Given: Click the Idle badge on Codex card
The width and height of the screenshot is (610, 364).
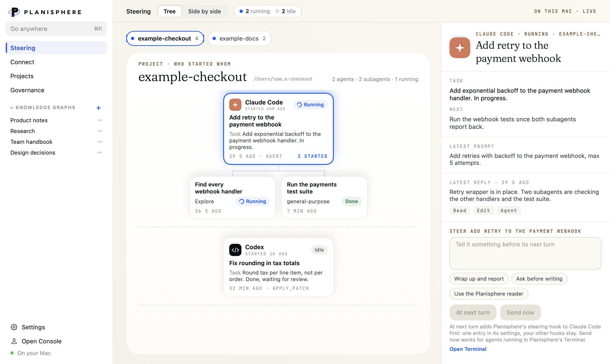Looking at the screenshot, I should (x=319, y=250).
